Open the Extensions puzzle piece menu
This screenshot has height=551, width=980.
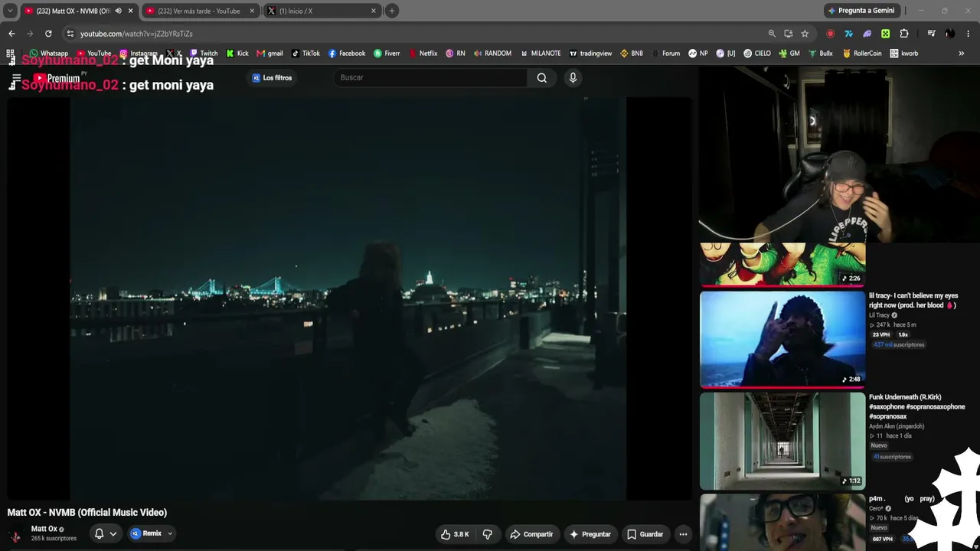904,34
